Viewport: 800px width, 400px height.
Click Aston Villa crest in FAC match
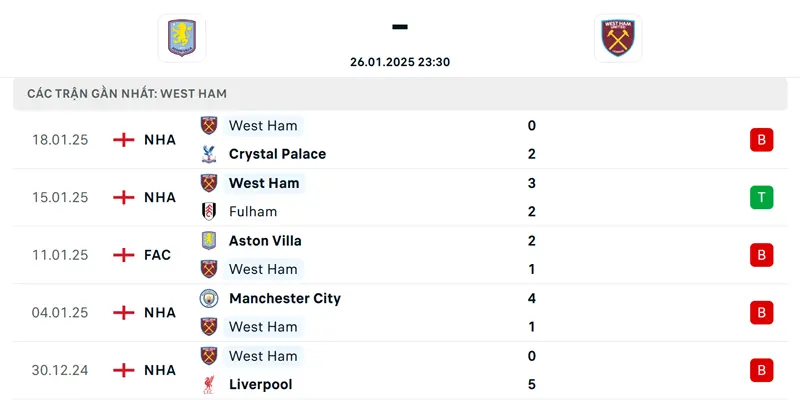(209, 241)
